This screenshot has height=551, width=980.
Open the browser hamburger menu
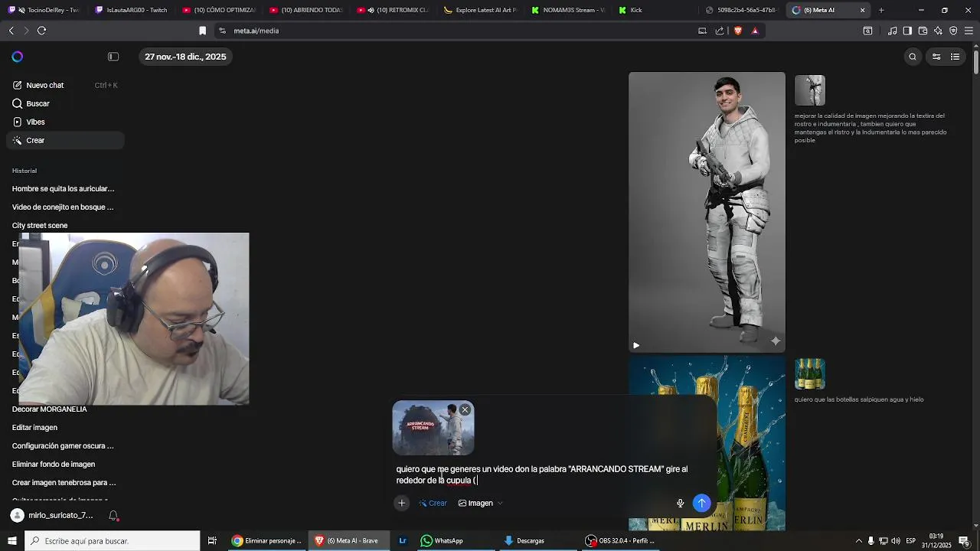click(969, 31)
